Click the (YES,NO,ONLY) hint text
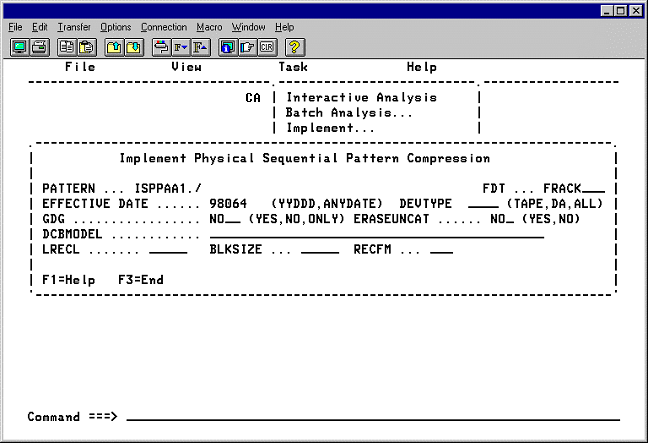 pos(296,219)
